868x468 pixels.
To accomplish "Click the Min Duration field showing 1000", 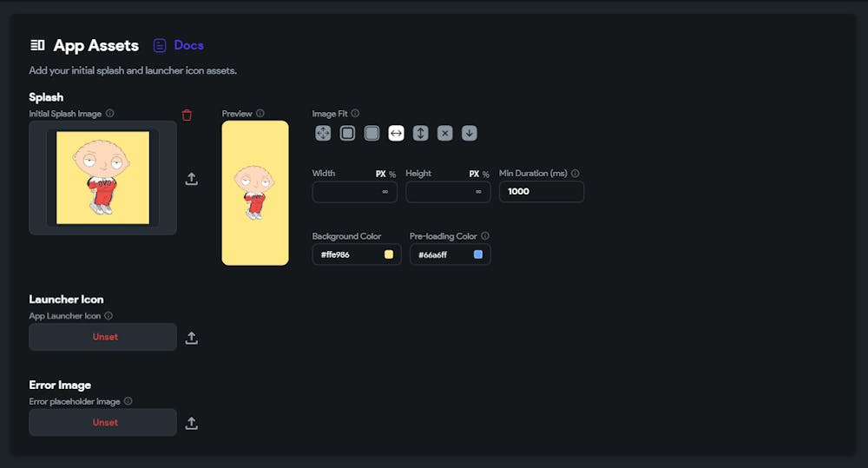I will (x=542, y=192).
